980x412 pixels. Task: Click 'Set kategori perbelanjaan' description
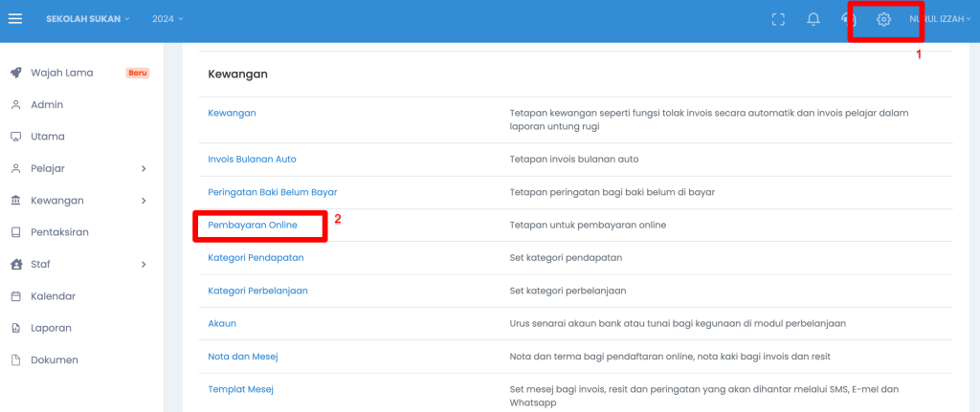coord(568,291)
